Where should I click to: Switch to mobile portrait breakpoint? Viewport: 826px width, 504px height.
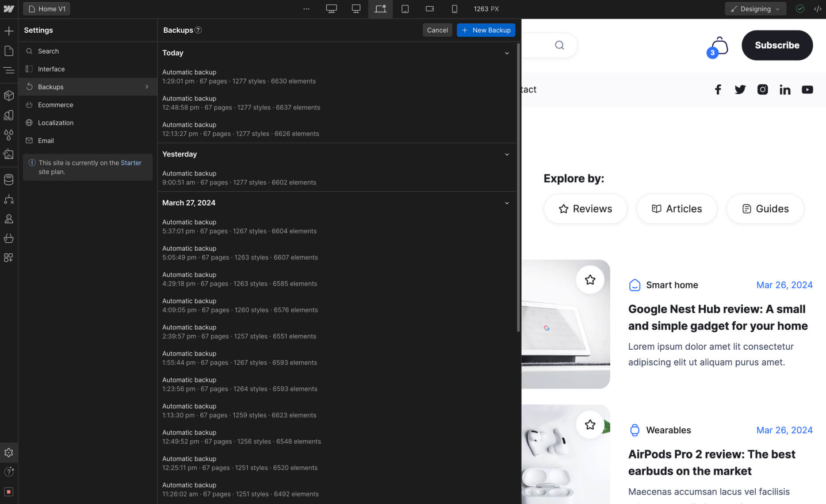coord(454,9)
